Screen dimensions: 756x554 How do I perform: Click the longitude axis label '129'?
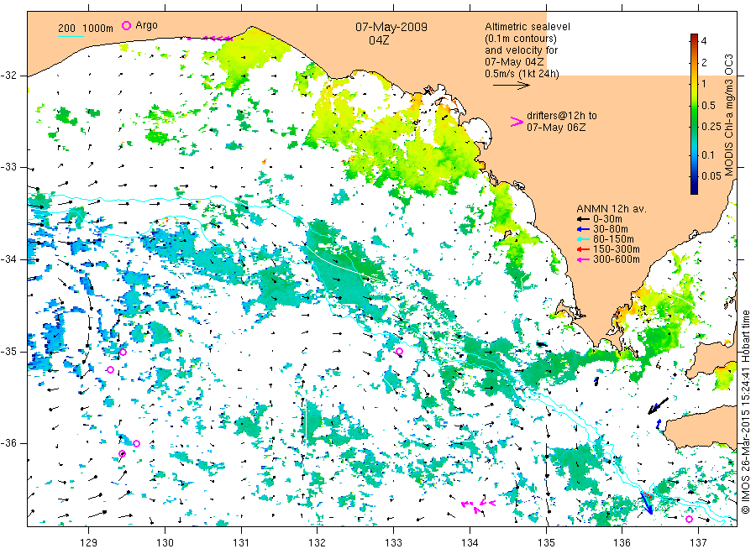point(89,542)
